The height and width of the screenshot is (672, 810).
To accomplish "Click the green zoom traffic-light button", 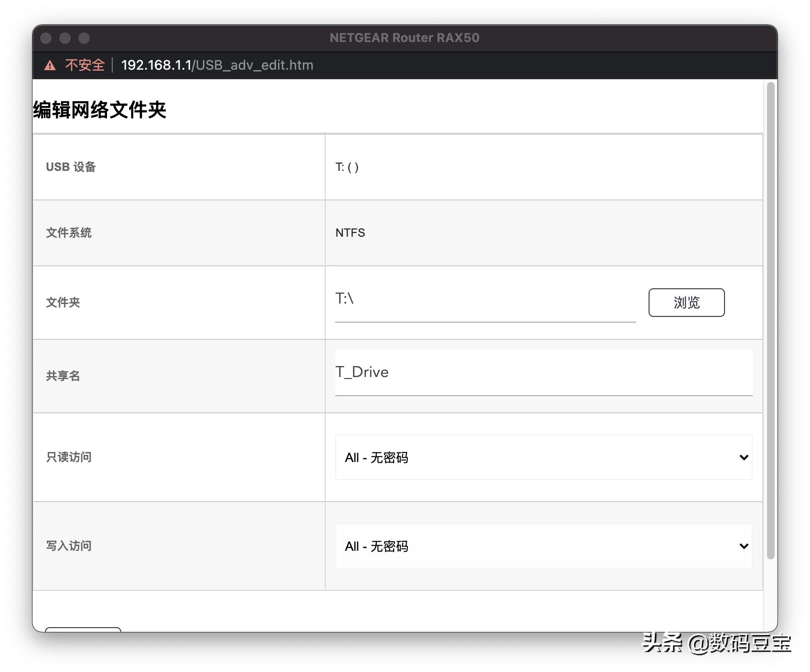I will click(x=84, y=38).
